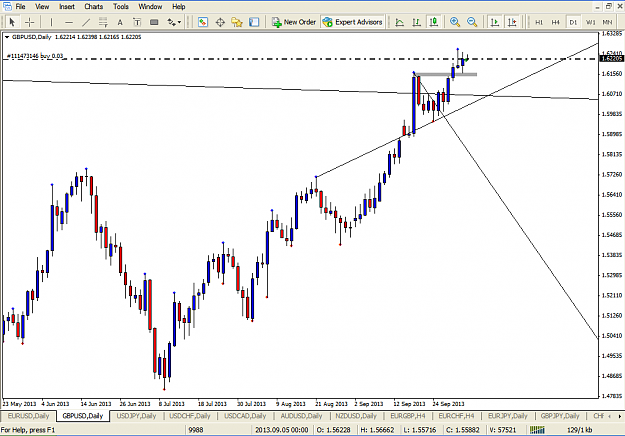Screen dimensions: 625x436
Task: Select the text label 'T' tool
Action: [137, 22]
